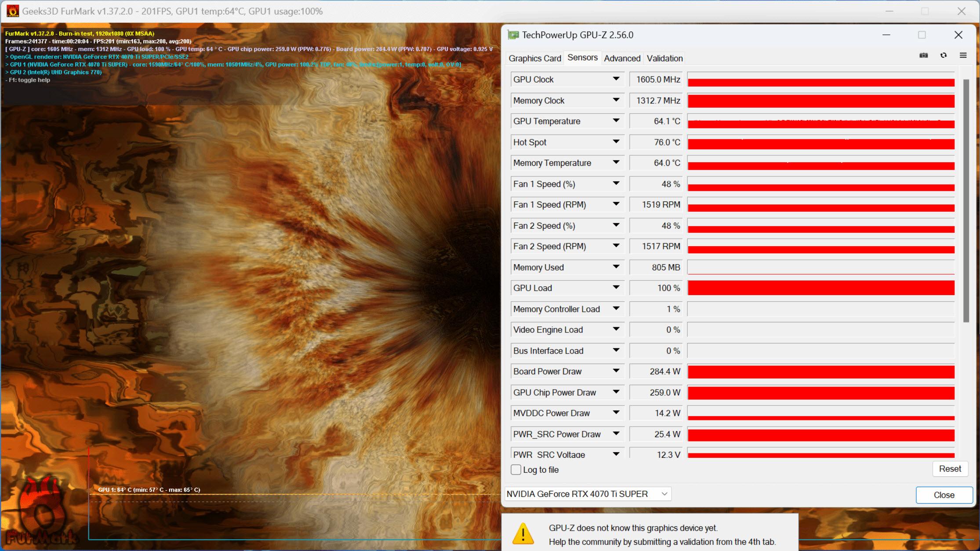Expand the GPU Clock dropdown arrow
The height and width of the screenshot is (551, 980).
coord(614,79)
